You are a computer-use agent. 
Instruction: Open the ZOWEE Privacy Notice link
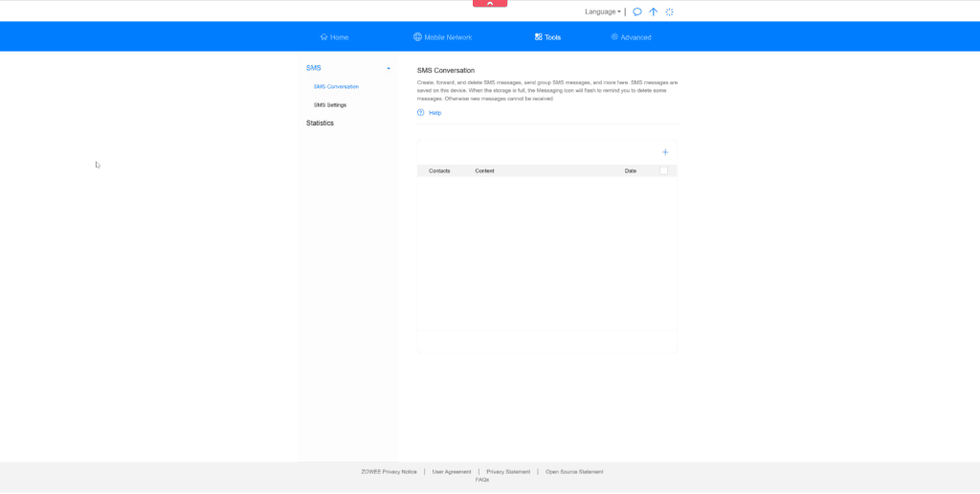pyautogui.click(x=389, y=472)
